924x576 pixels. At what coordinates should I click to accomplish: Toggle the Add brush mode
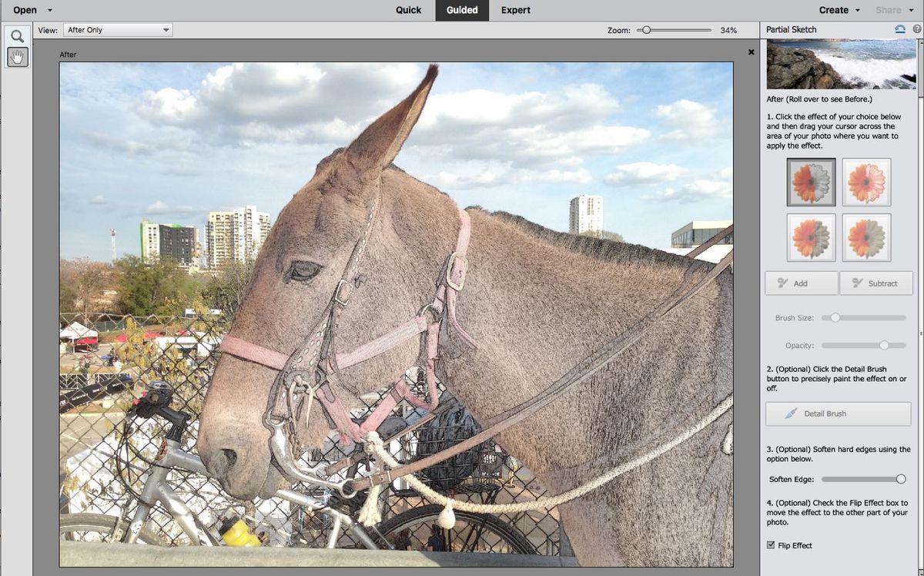tap(801, 283)
